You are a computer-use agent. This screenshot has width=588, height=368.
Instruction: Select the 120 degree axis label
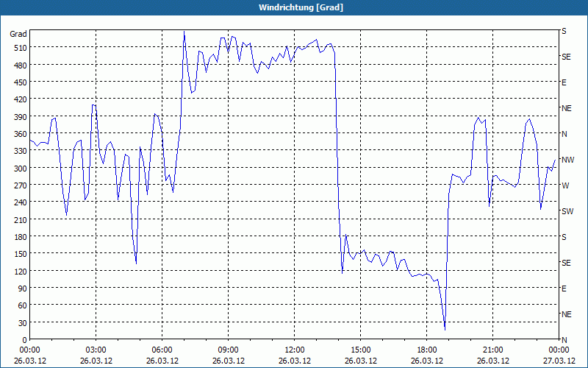point(21,271)
